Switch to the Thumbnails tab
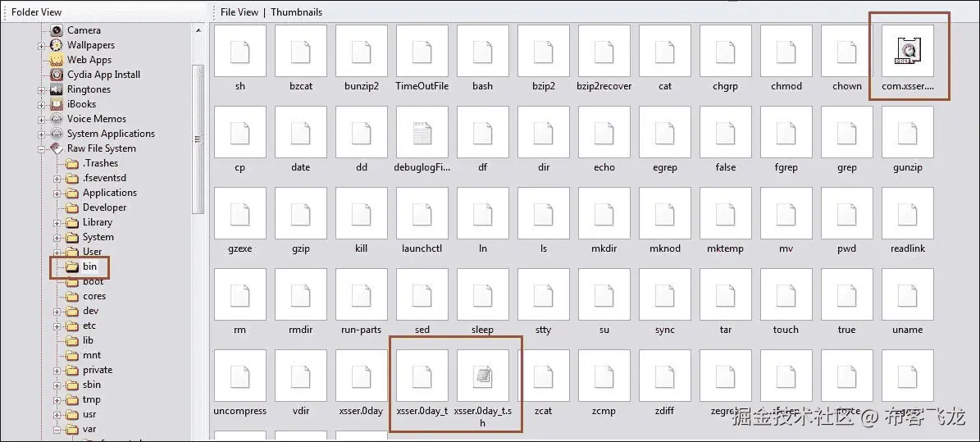This screenshot has width=980, height=442. coord(297,11)
